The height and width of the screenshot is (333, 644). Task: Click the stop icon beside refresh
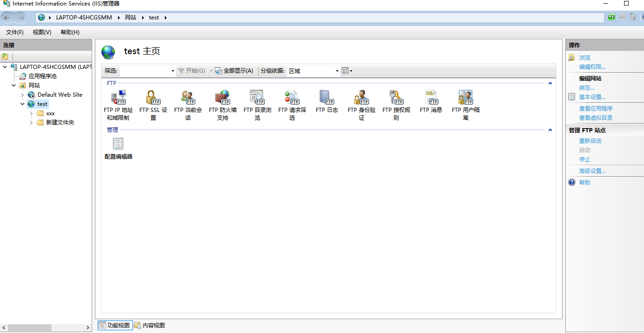[622, 17]
